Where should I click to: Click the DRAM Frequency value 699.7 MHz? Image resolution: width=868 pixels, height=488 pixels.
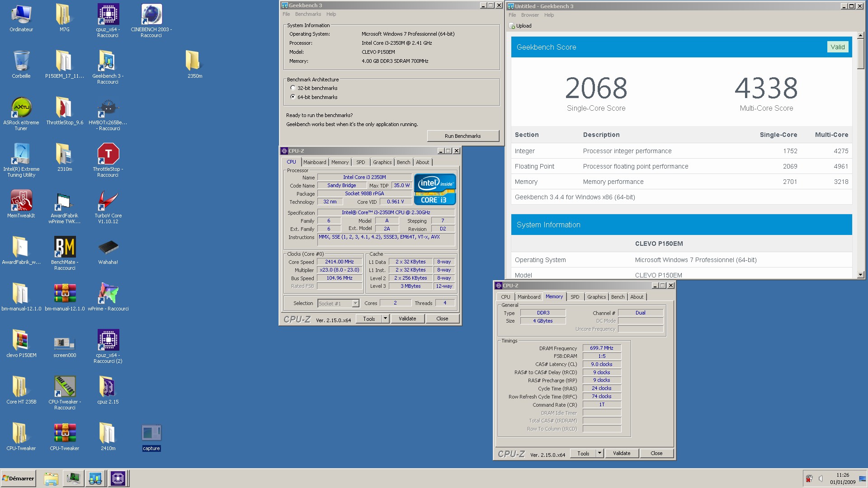click(x=602, y=348)
